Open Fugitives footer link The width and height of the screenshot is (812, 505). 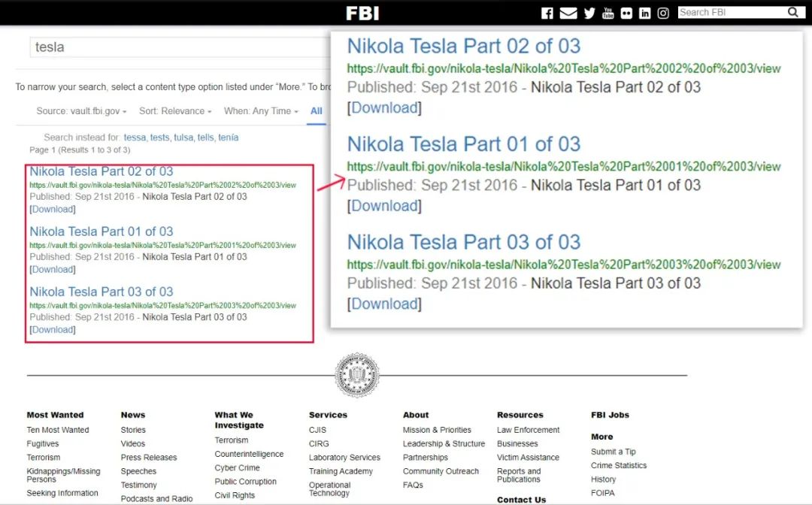(x=43, y=443)
